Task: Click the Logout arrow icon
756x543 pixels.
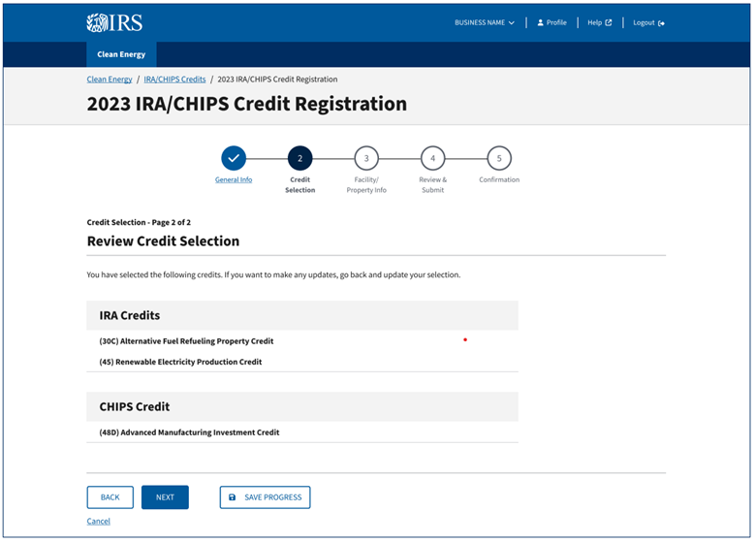Action: (x=661, y=23)
